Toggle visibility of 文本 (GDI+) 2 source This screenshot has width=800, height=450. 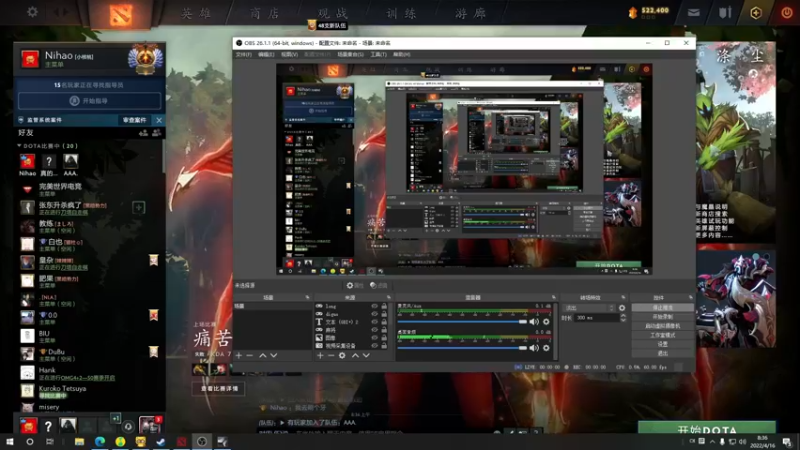tap(374, 322)
